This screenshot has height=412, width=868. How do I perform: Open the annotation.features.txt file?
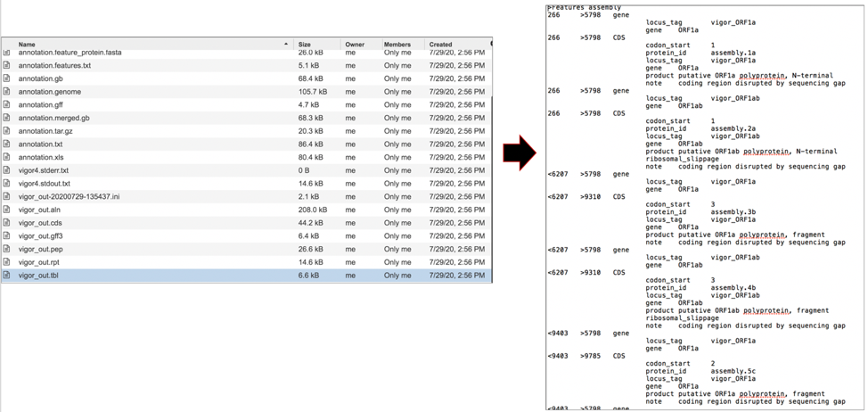pyautogui.click(x=54, y=66)
